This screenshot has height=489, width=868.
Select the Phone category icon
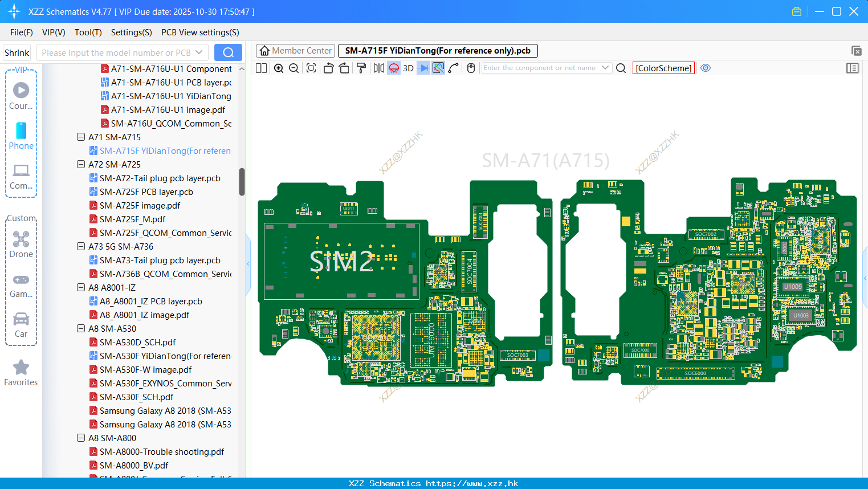click(x=21, y=136)
